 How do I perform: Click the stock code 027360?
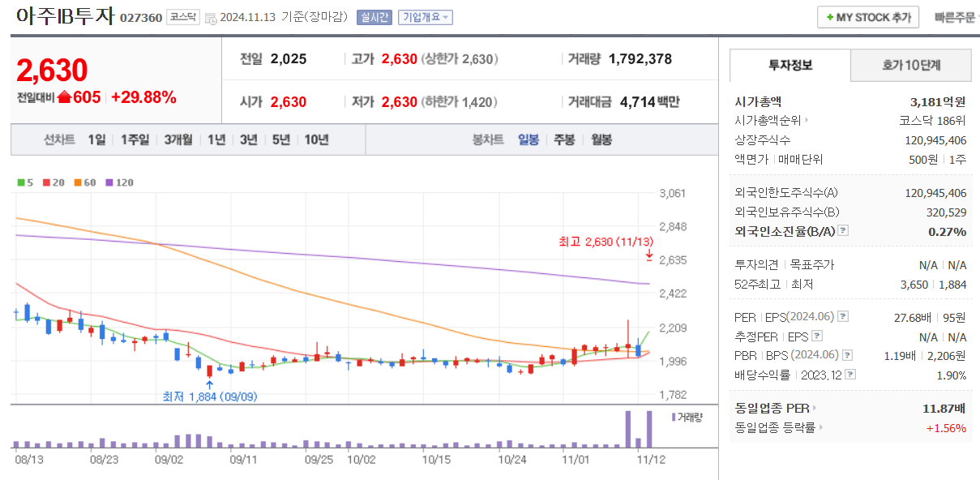(x=141, y=18)
